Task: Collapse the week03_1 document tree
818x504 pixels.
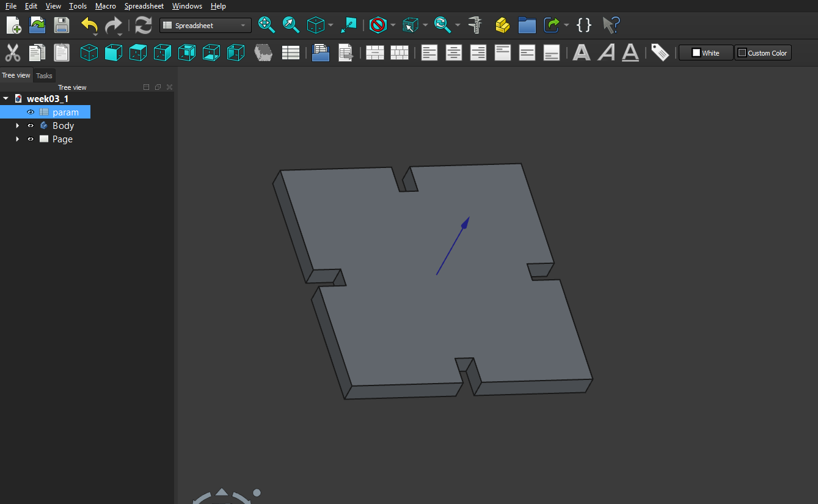Action: (x=5, y=98)
